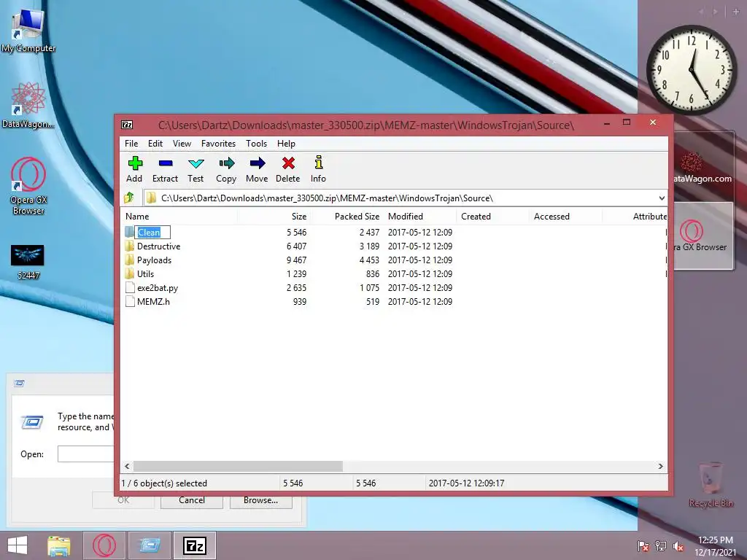Viewport: 747px width, 560px height.
Task: Click the 7z title bar icon
Action: pyautogui.click(x=127, y=125)
